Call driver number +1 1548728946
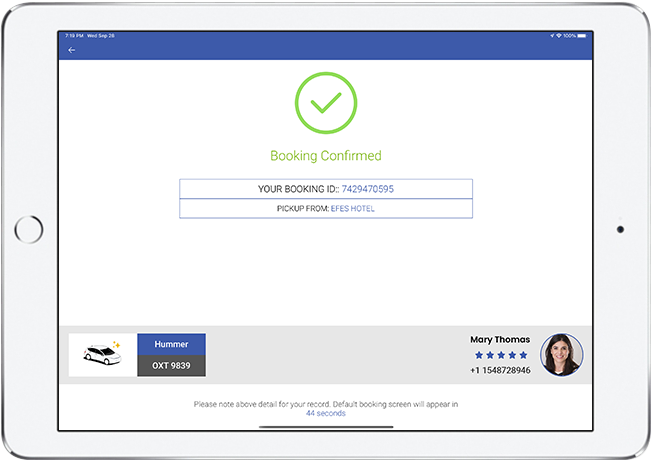 coord(500,370)
